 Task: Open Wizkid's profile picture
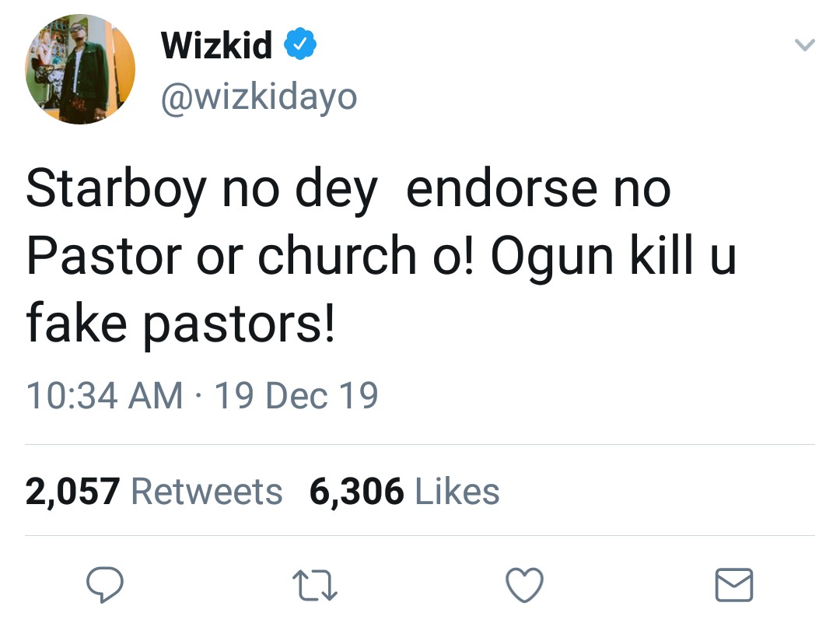(x=80, y=68)
